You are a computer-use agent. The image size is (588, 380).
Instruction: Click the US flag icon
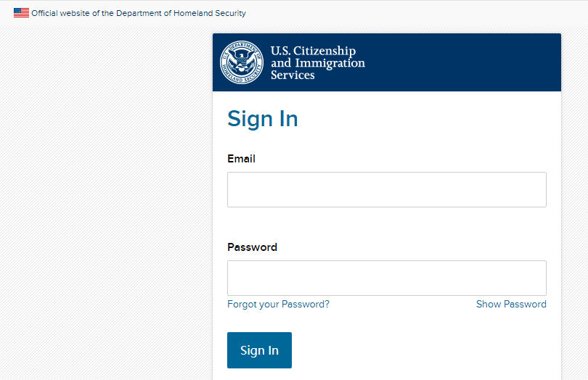pos(21,13)
